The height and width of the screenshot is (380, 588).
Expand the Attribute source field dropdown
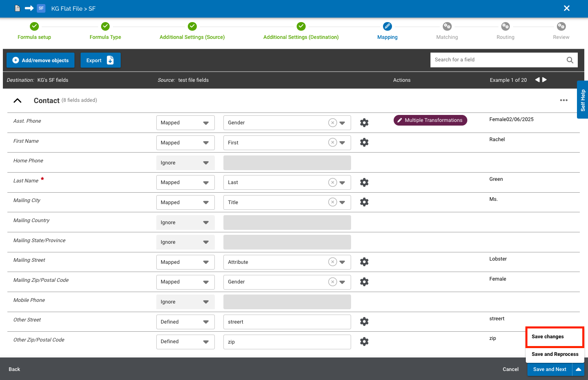click(342, 262)
